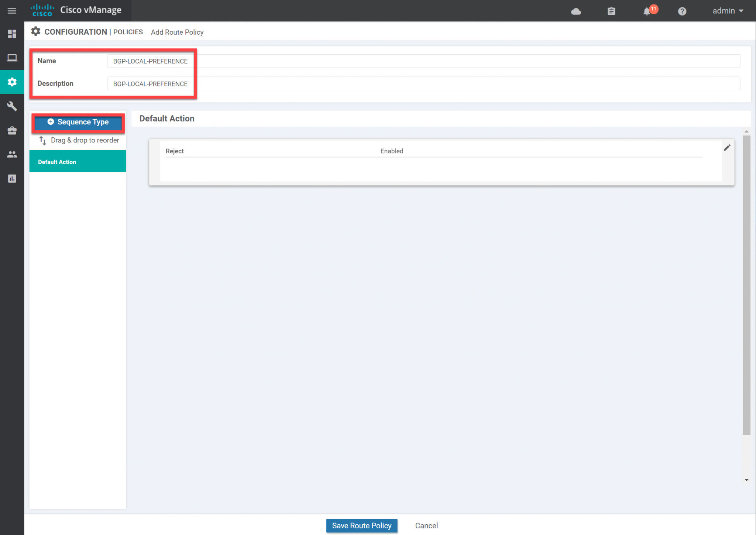Click the cloud status icon
The width and height of the screenshot is (756, 535).
click(576, 11)
